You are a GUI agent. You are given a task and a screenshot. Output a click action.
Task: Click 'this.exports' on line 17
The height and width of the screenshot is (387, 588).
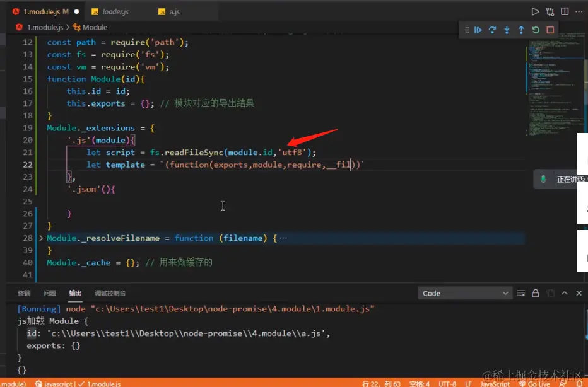[x=96, y=103]
